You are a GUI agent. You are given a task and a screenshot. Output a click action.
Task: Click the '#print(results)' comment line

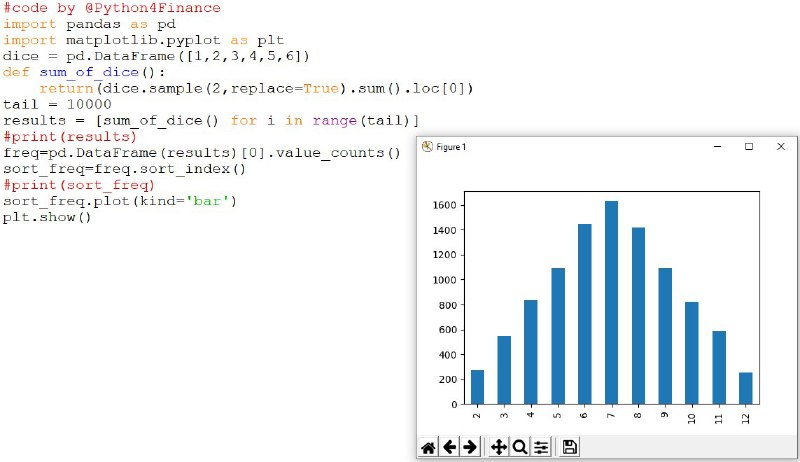70,137
